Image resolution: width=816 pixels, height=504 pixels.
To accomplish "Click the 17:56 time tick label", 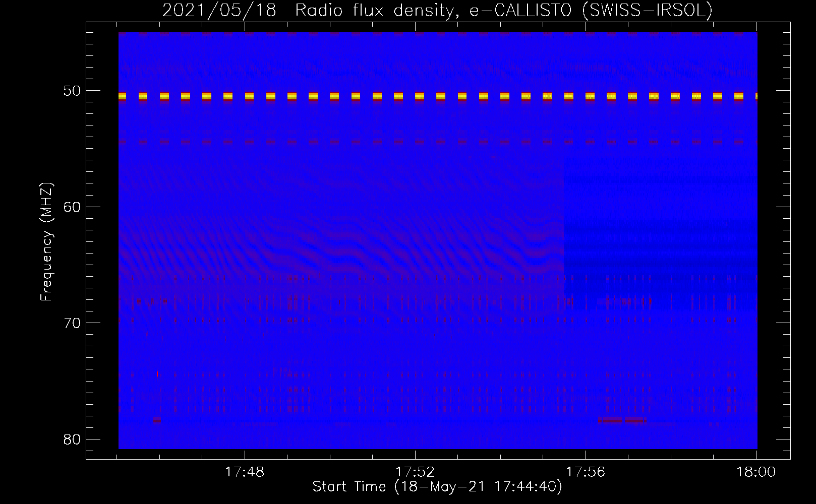I will [586, 472].
